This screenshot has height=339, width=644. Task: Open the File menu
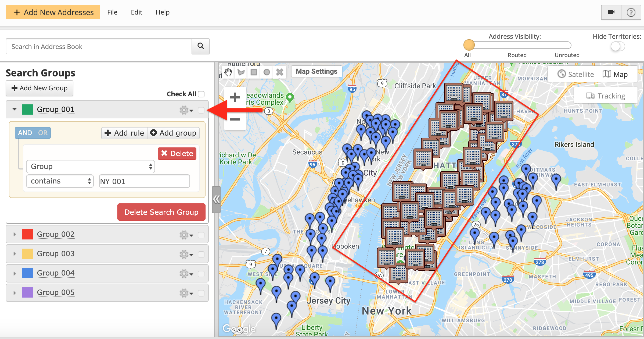pyautogui.click(x=112, y=12)
